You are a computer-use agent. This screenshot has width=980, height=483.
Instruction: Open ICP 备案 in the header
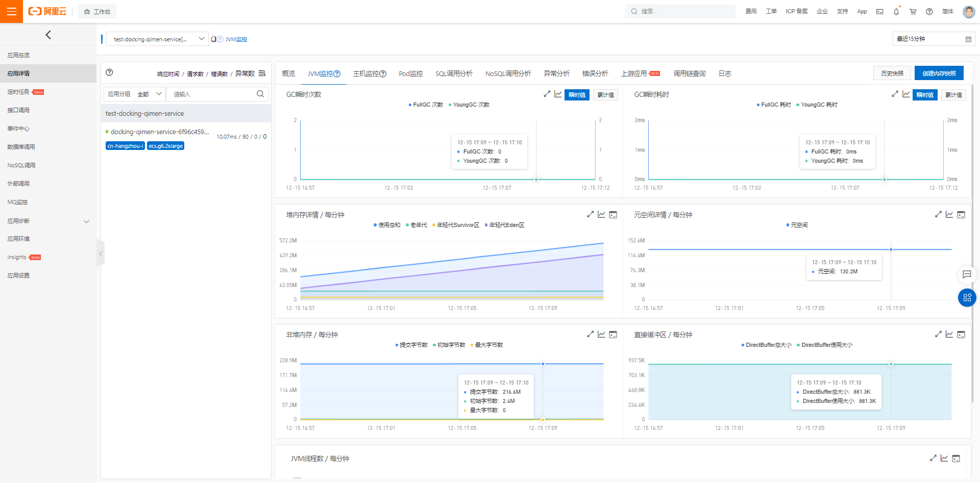coord(797,11)
